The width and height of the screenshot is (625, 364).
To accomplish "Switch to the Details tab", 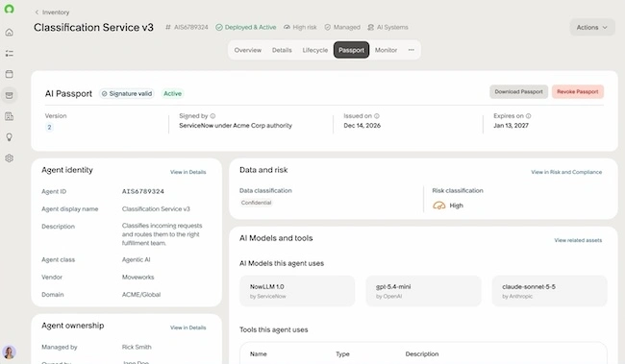I will [x=282, y=50].
